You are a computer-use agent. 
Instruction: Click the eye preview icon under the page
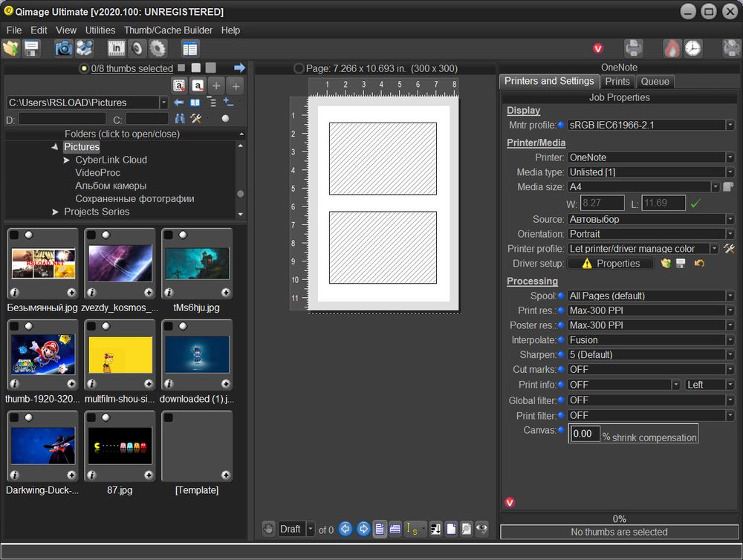point(481,529)
